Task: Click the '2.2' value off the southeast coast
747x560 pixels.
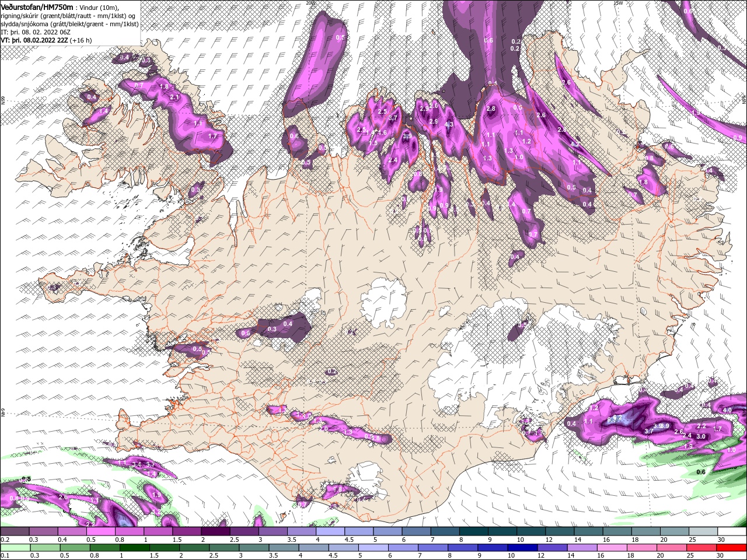Action: 702,426
